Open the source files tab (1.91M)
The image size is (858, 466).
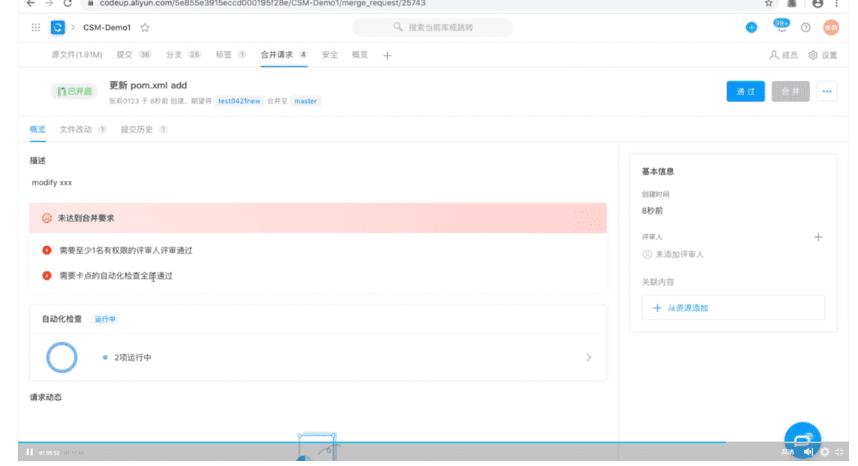(x=77, y=55)
